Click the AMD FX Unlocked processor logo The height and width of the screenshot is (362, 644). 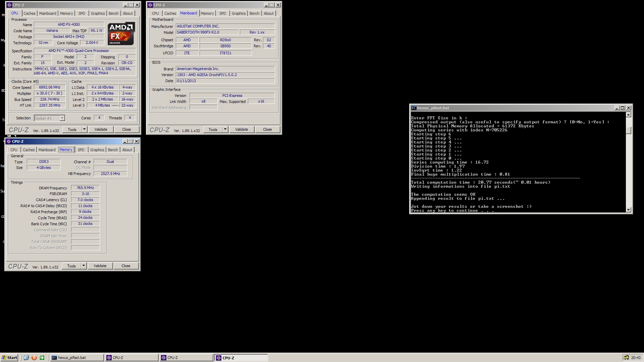[x=121, y=34]
